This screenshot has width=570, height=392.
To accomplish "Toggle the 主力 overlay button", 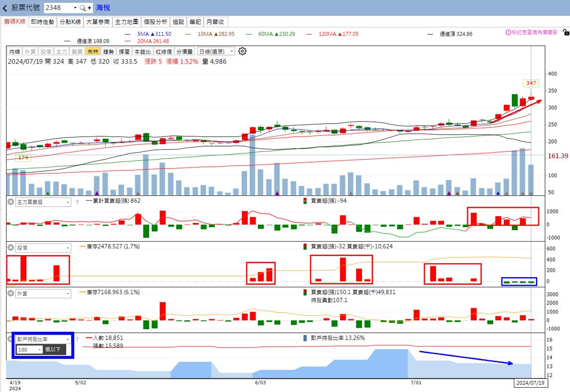I will coord(61,51).
